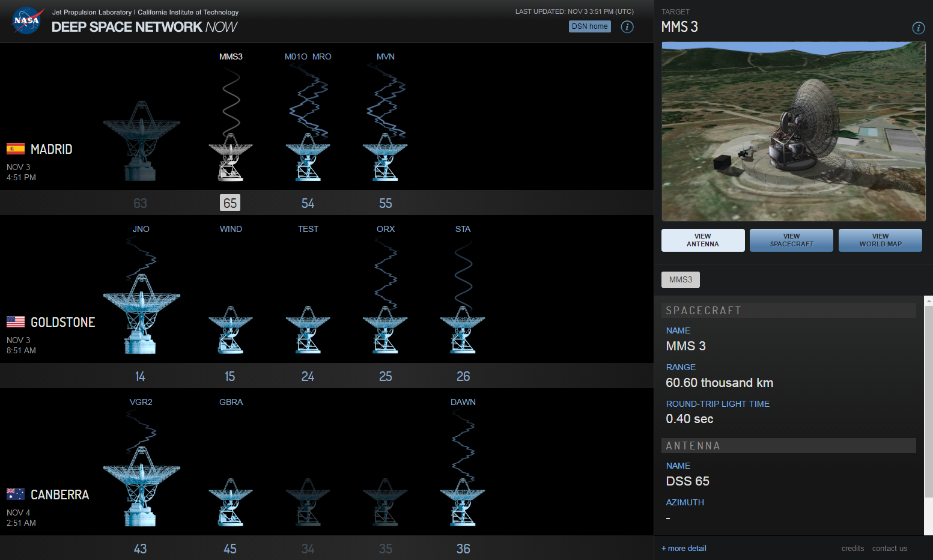Click Madrid antenna number 63

140,203
